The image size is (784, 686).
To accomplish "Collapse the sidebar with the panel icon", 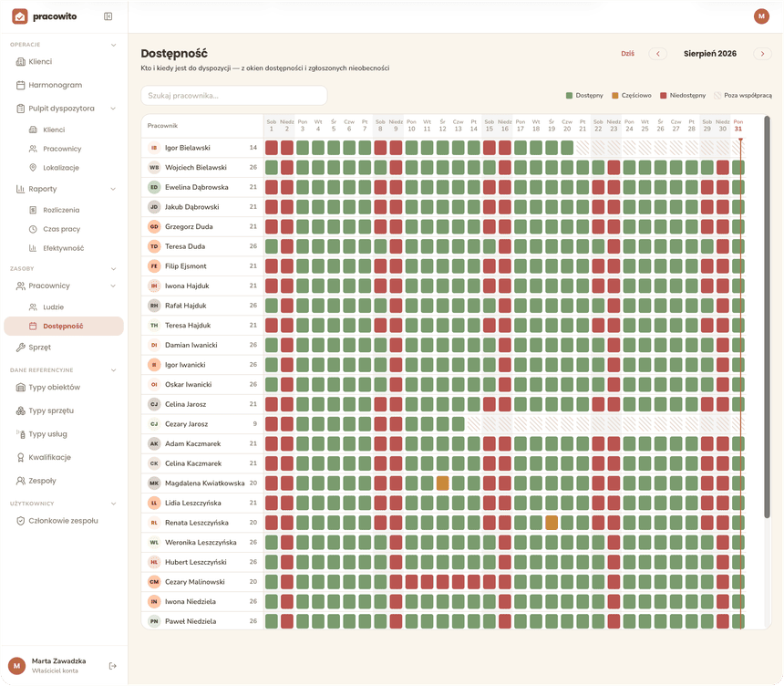I will (108, 16).
